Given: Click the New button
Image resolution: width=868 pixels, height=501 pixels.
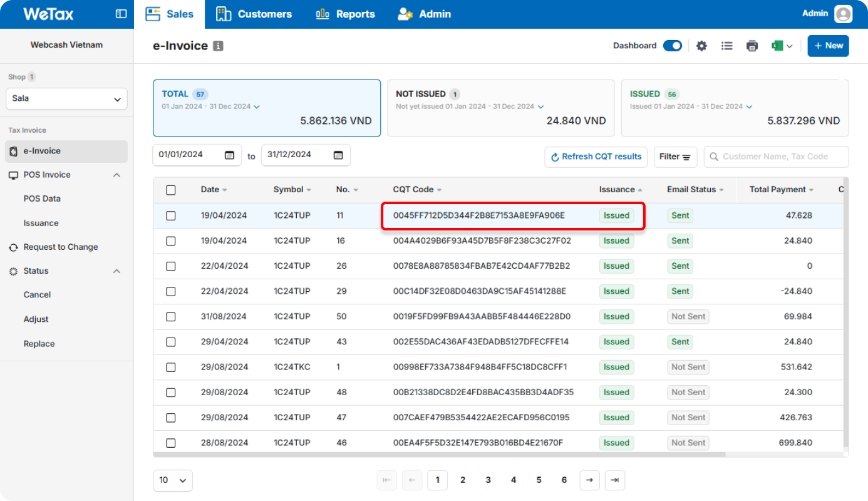Looking at the screenshot, I should coord(828,46).
